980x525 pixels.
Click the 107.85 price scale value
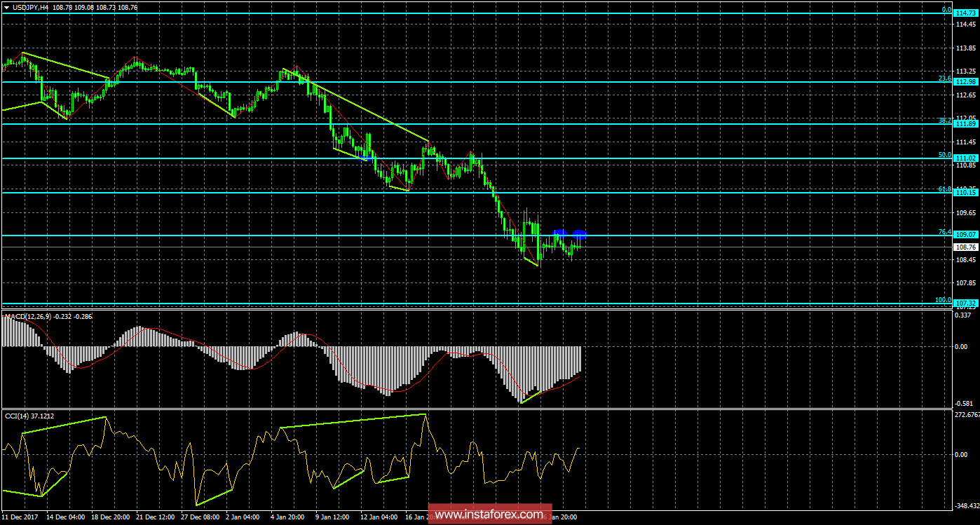point(965,283)
